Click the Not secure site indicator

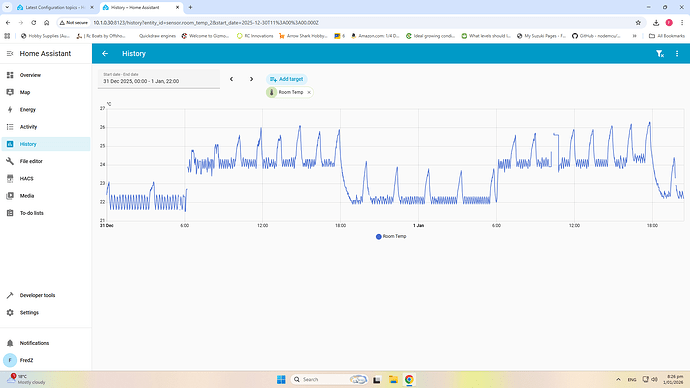(74, 22)
